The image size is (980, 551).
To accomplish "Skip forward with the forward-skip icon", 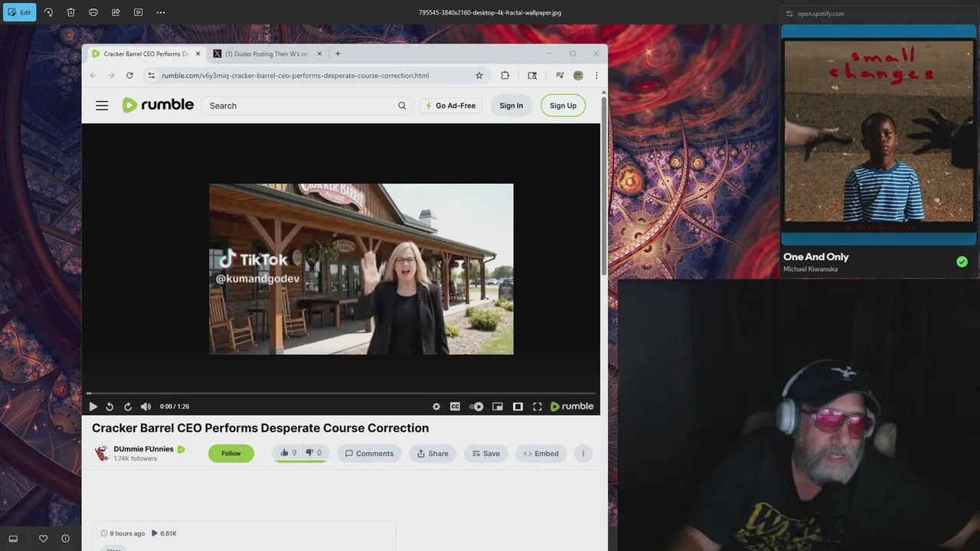I will coord(128,406).
